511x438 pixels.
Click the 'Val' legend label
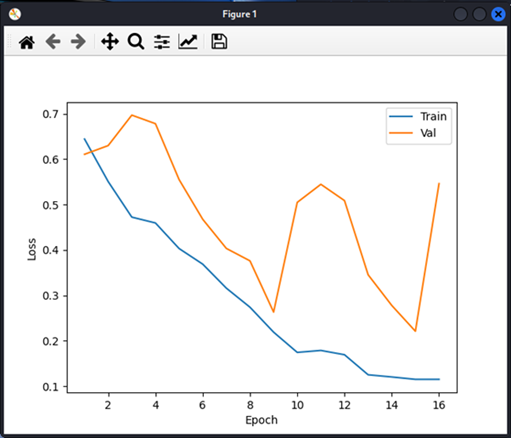tap(428, 133)
